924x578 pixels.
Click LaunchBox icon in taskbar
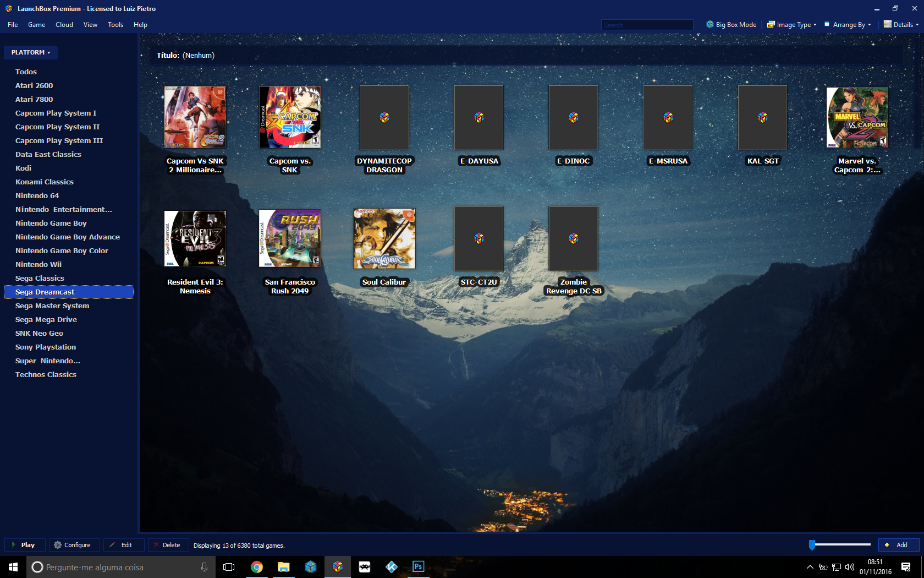[337, 567]
